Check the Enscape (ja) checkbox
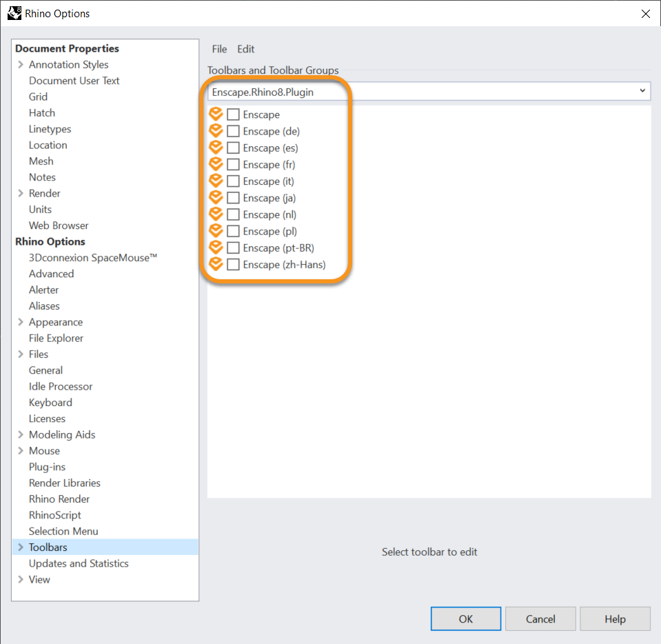 click(x=233, y=198)
